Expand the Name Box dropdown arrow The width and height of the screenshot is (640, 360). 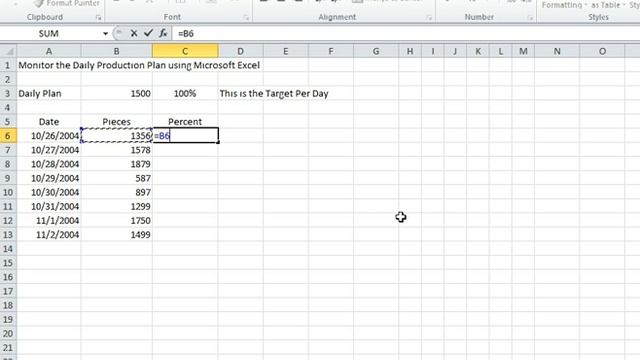click(105, 33)
